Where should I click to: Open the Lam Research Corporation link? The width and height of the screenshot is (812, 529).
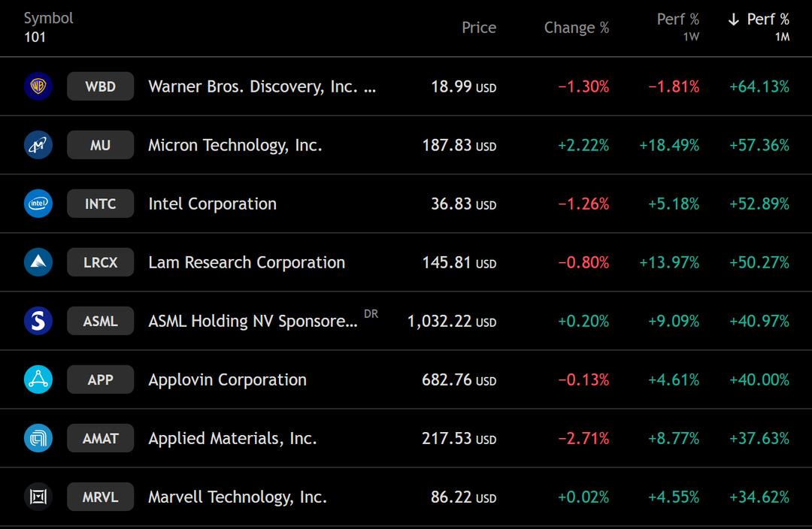(247, 262)
